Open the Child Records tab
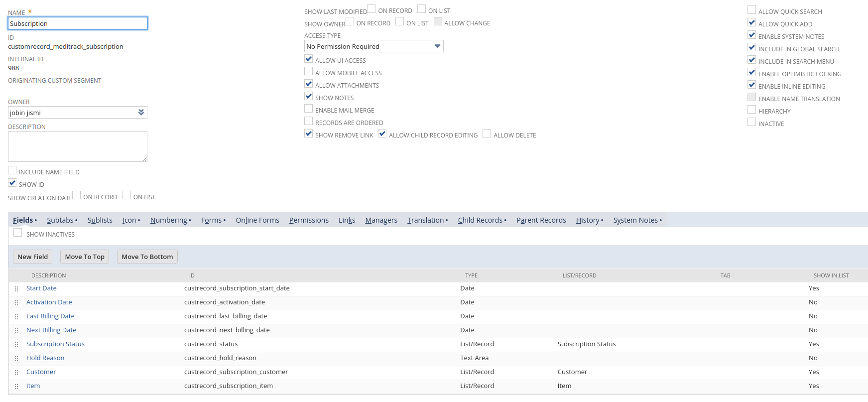868x402 pixels. (x=480, y=220)
